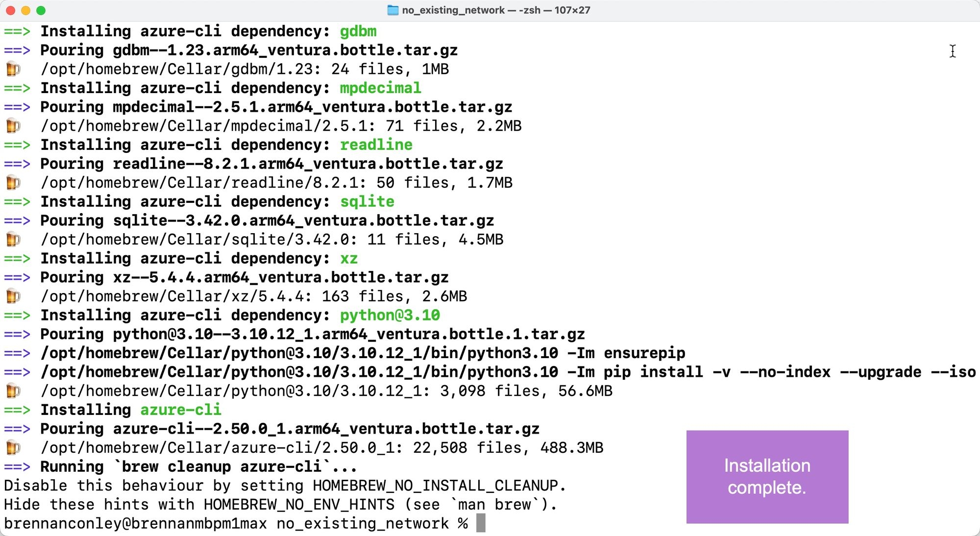Click the folder icon in the title bar

pyautogui.click(x=392, y=10)
